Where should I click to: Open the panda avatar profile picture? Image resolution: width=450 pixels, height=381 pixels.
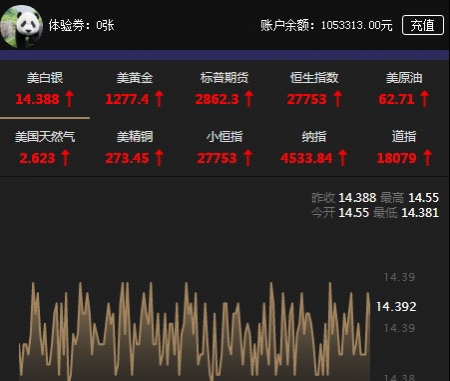pos(21,26)
